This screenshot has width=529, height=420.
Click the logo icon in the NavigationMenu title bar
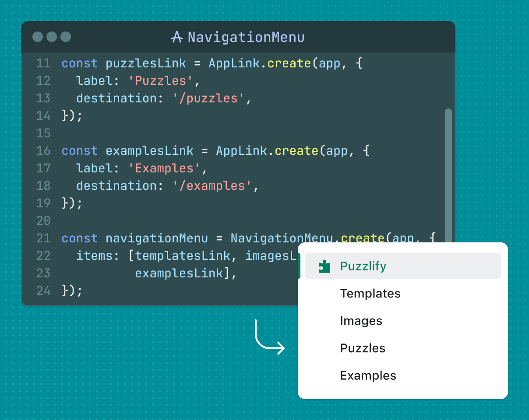(177, 37)
